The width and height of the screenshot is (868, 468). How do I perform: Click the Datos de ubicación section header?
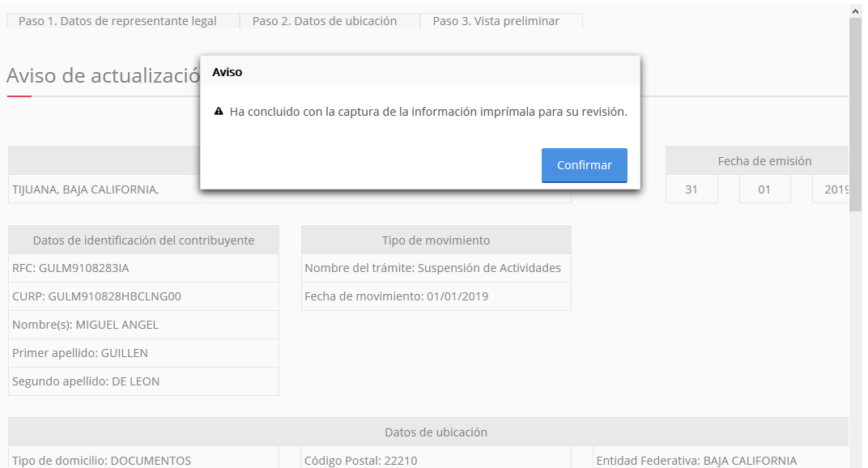pos(436,432)
